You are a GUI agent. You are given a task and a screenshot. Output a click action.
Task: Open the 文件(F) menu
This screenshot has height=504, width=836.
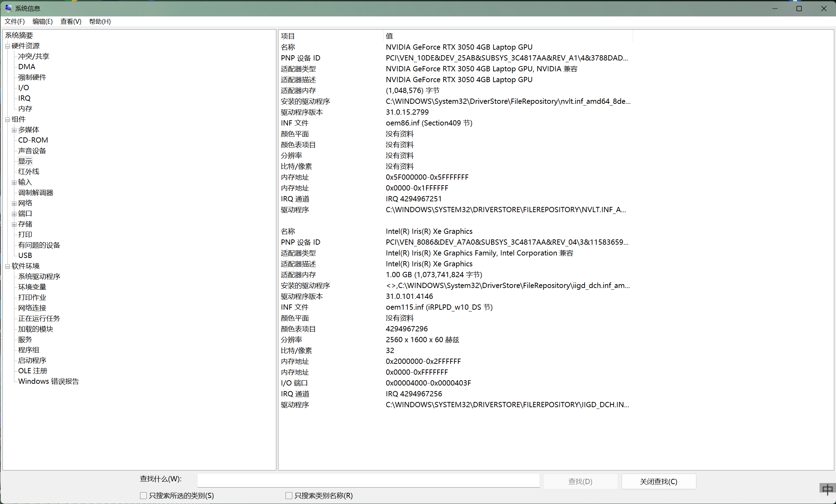click(15, 21)
